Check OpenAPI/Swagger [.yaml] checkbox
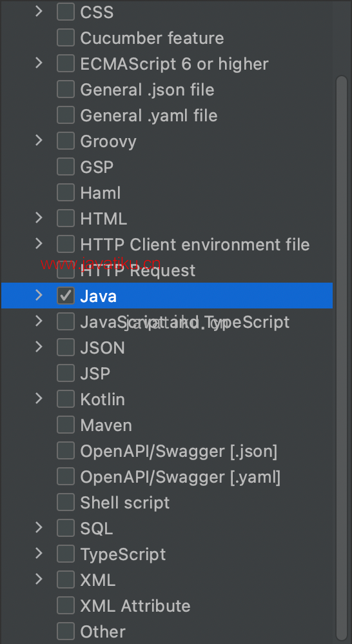This screenshot has width=352, height=644. coord(66,477)
